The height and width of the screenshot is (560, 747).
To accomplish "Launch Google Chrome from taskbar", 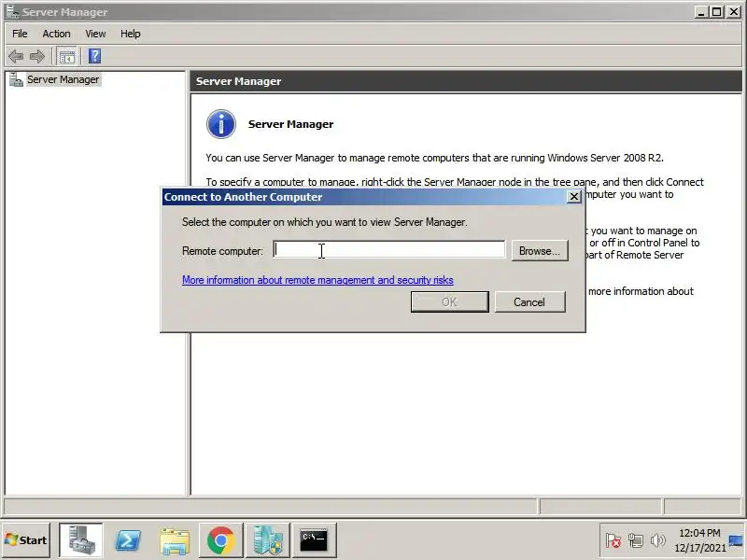I will (220, 540).
